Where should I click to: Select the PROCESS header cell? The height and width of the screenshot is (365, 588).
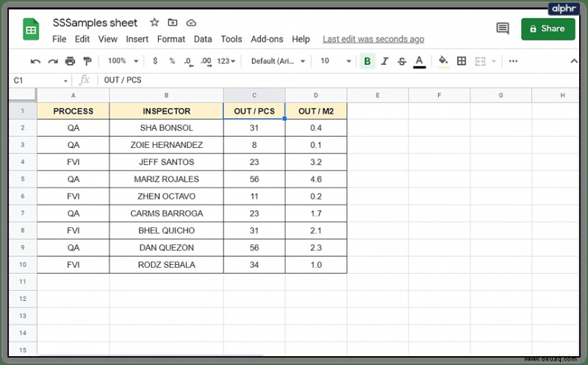[x=73, y=111]
